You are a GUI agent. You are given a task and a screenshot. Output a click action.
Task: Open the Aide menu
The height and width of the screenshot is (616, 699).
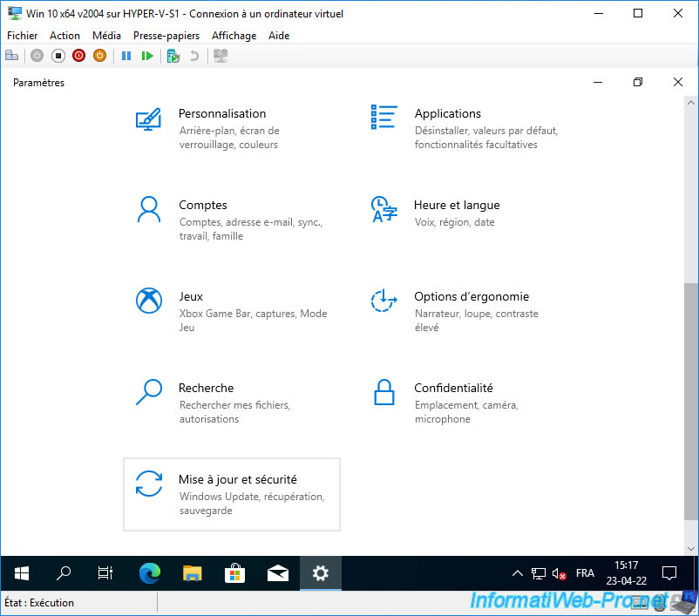point(279,36)
